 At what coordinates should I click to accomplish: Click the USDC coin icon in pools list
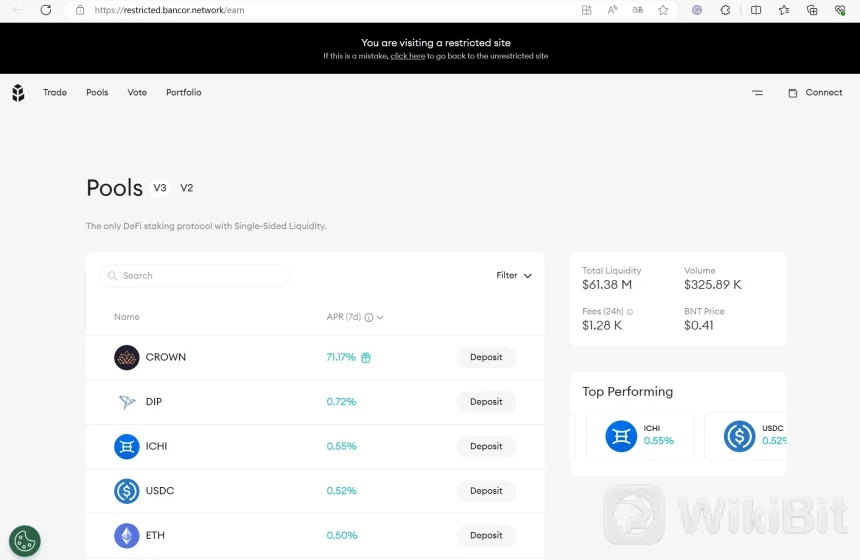pos(127,491)
